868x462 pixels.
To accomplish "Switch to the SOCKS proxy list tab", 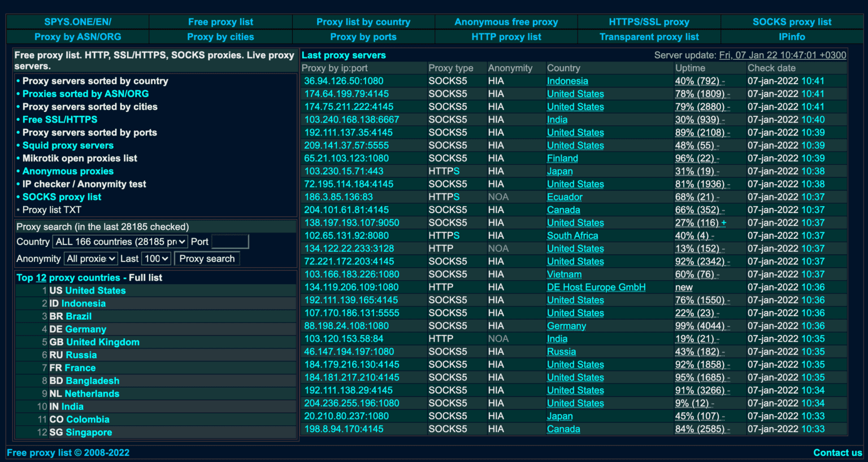I will (792, 22).
